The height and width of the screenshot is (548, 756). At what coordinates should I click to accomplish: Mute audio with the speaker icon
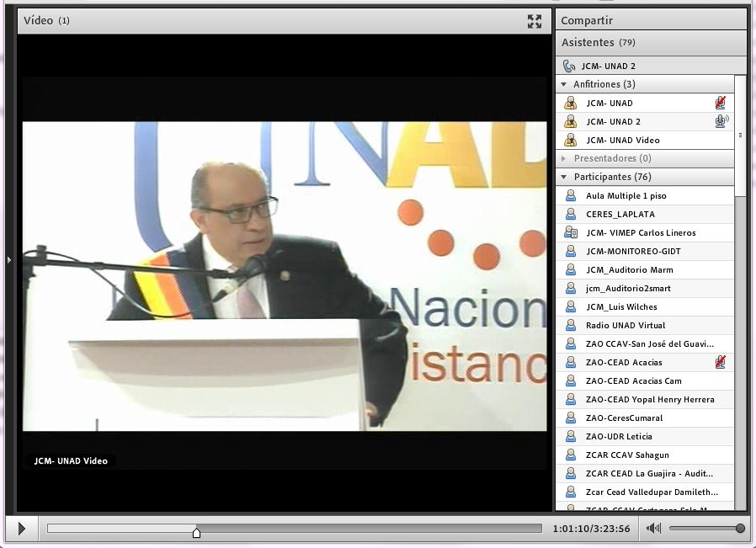pos(654,529)
